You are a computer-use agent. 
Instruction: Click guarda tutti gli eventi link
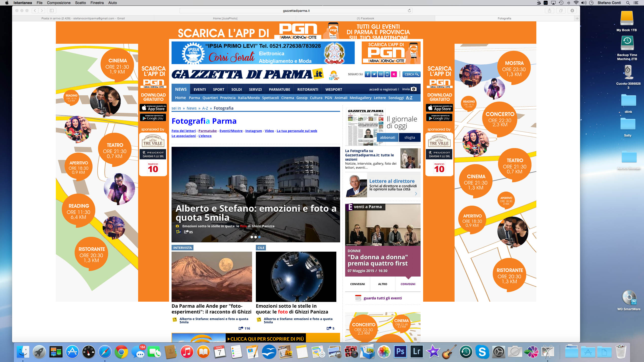[383, 298]
